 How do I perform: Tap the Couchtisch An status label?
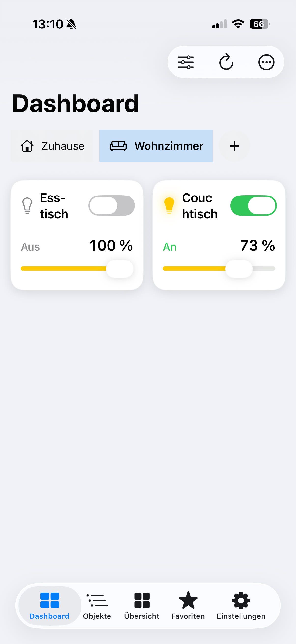[x=170, y=247]
